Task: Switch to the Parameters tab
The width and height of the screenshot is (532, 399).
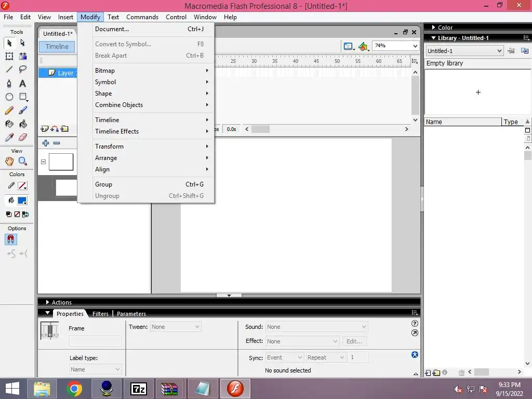Action: (x=131, y=314)
